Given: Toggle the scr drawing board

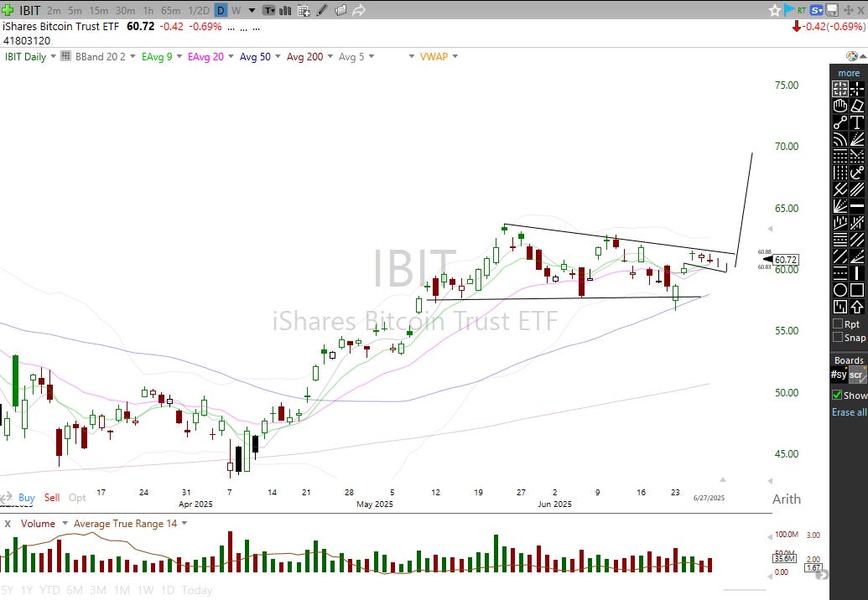Looking at the screenshot, I should point(855,375).
